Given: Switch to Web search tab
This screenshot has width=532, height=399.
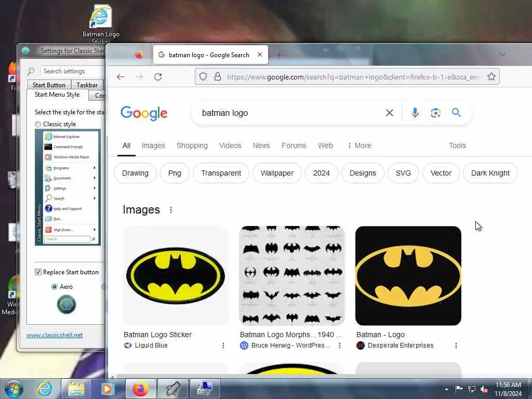Looking at the screenshot, I should (325, 145).
